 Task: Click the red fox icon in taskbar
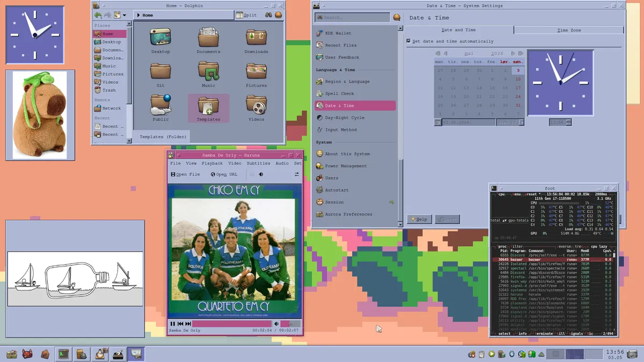tap(28, 354)
